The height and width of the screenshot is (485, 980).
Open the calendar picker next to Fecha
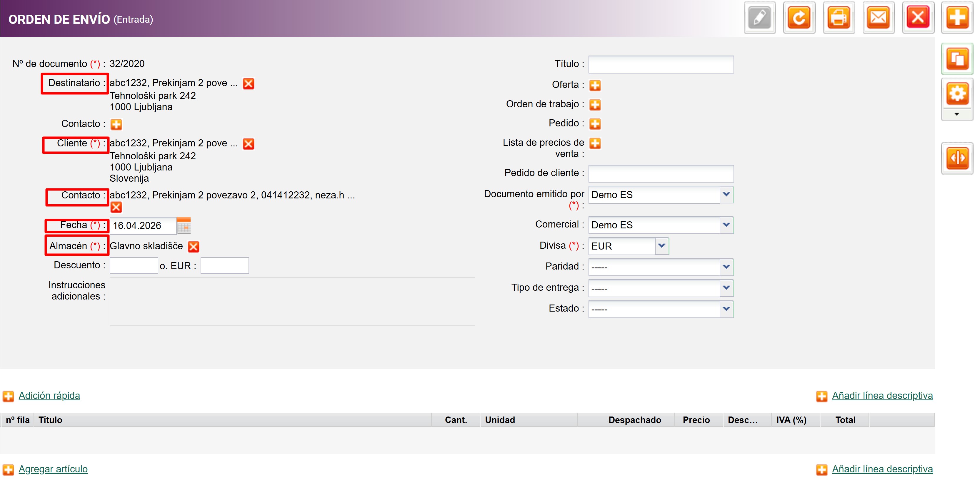pyautogui.click(x=184, y=226)
